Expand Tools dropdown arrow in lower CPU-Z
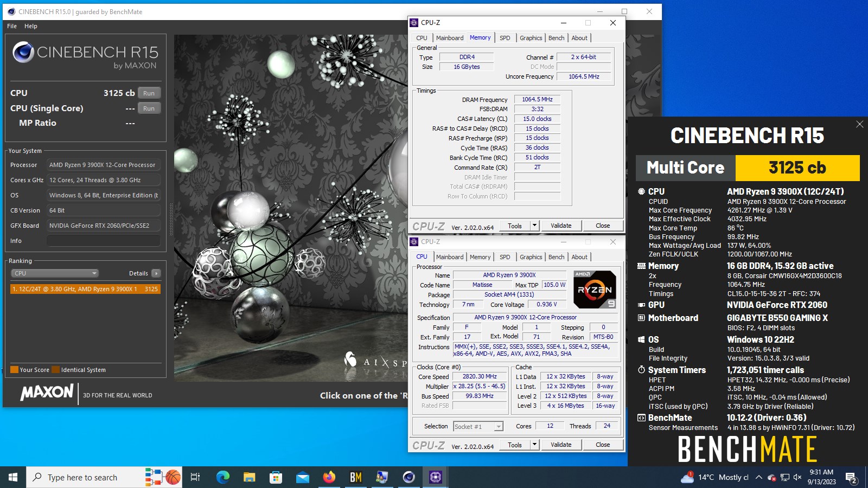 click(x=534, y=445)
